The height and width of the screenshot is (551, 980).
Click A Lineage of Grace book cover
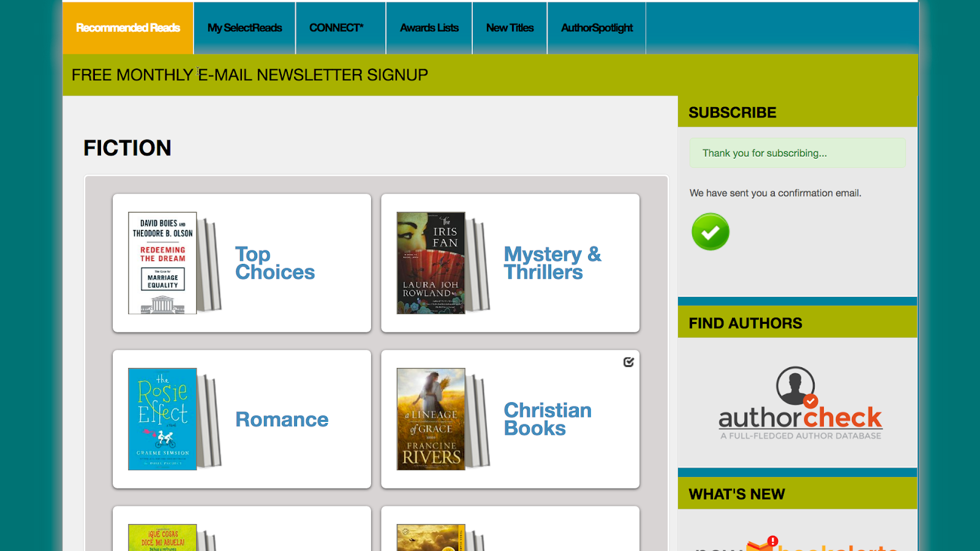click(x=431, y=419)
